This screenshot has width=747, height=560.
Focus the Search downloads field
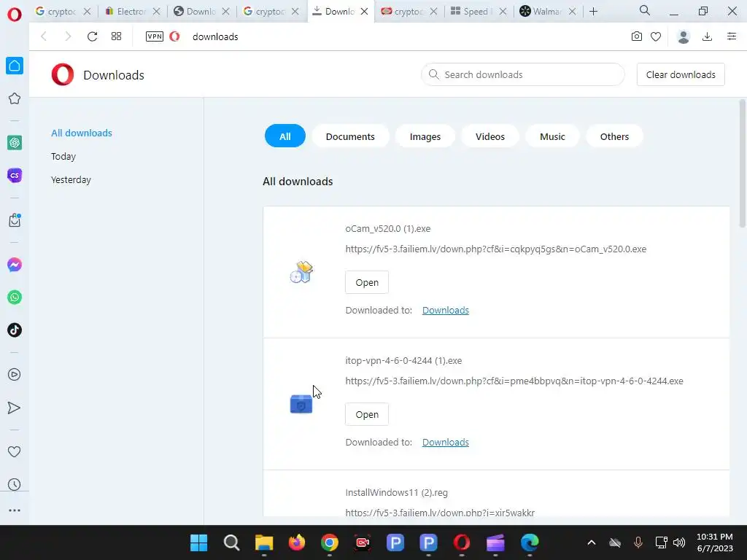(522, 75)
